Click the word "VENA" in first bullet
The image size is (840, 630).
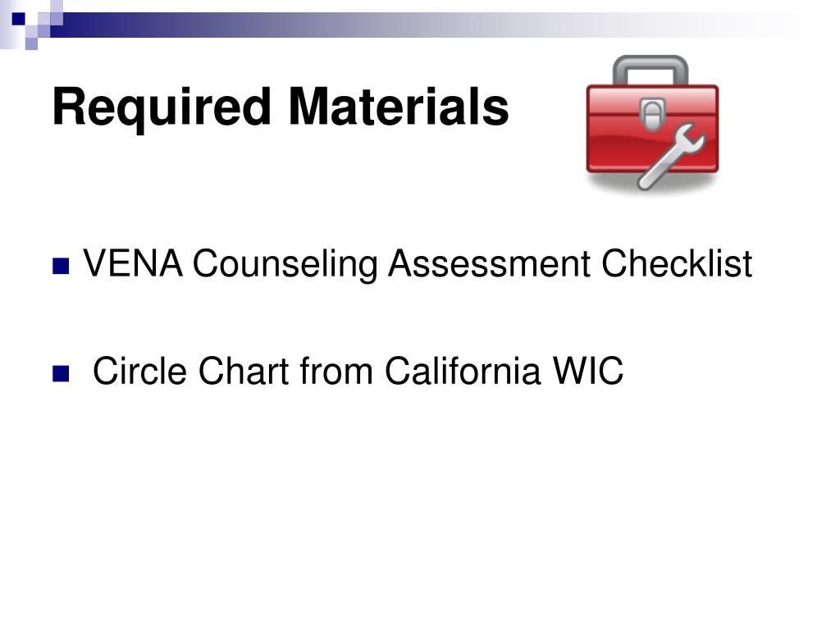point(133,263)
